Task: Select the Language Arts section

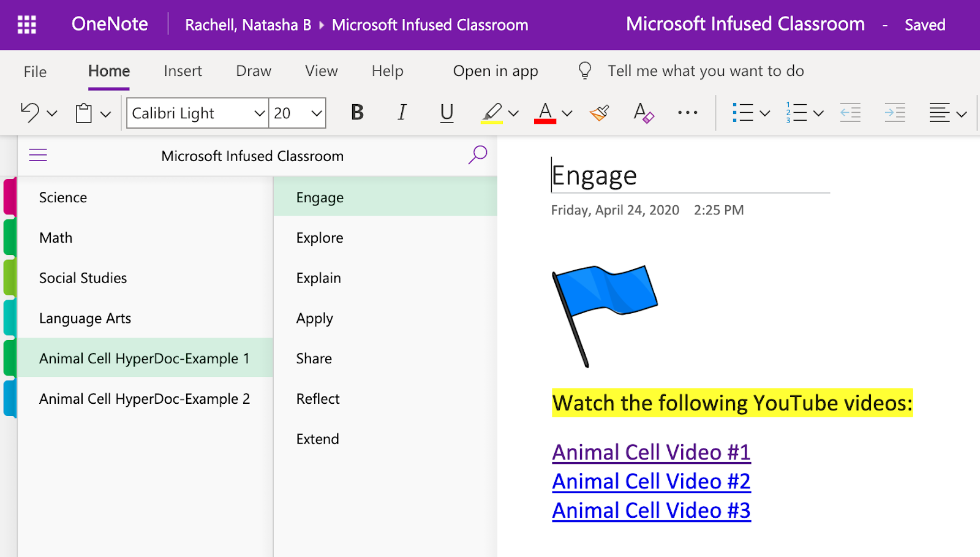Action: (145, 319)
